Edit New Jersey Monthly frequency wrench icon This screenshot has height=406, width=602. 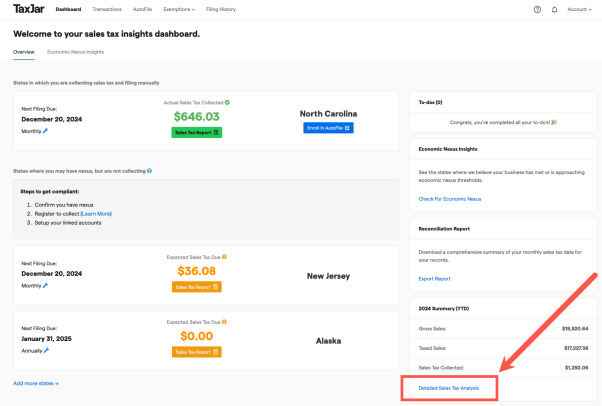[45, 285]
